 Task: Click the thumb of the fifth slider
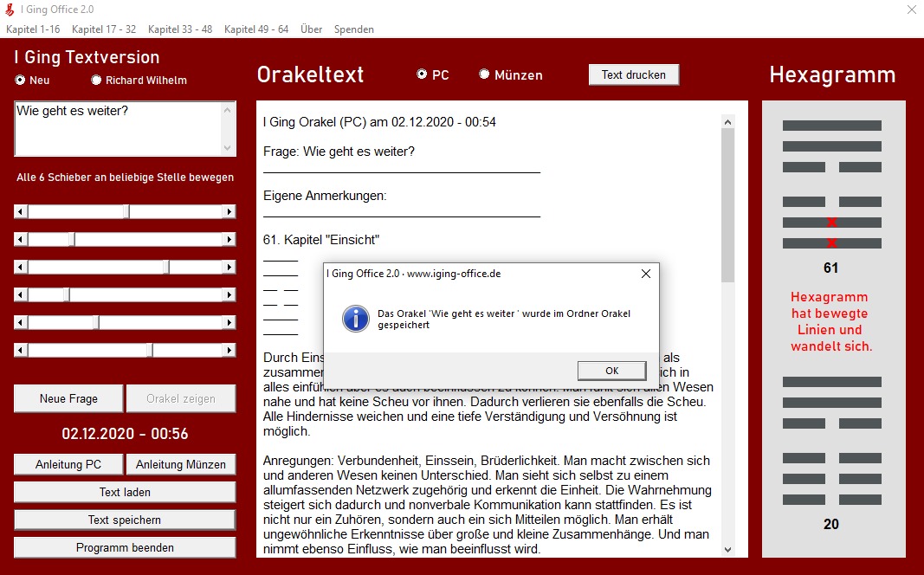pos(96,322)
